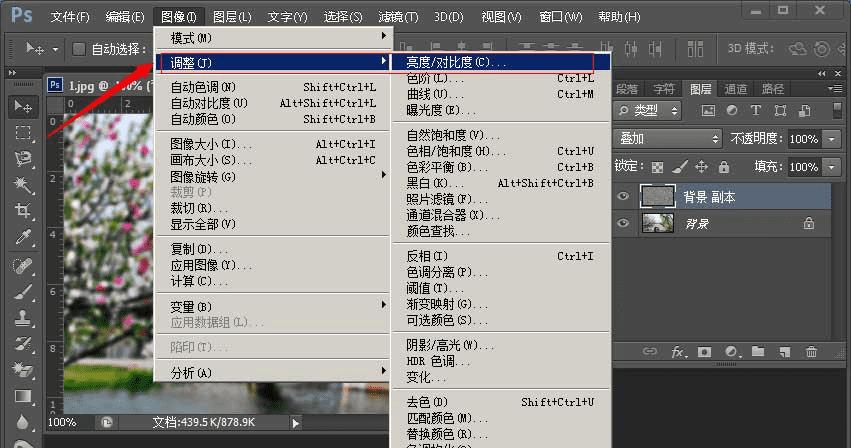Image resolution: width=851 pixels, height=448 pixels.
Task: Choose 阴影/高光(W) menu item
Action: pyautogui.click(x=500, y=345)
